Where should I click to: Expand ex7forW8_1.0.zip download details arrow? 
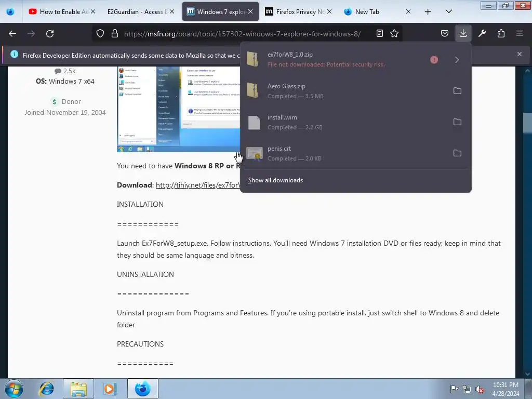(x=457, y=60)
